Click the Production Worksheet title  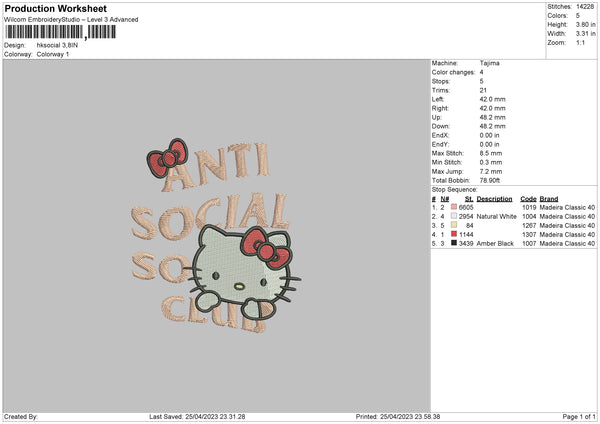point(46,8)
